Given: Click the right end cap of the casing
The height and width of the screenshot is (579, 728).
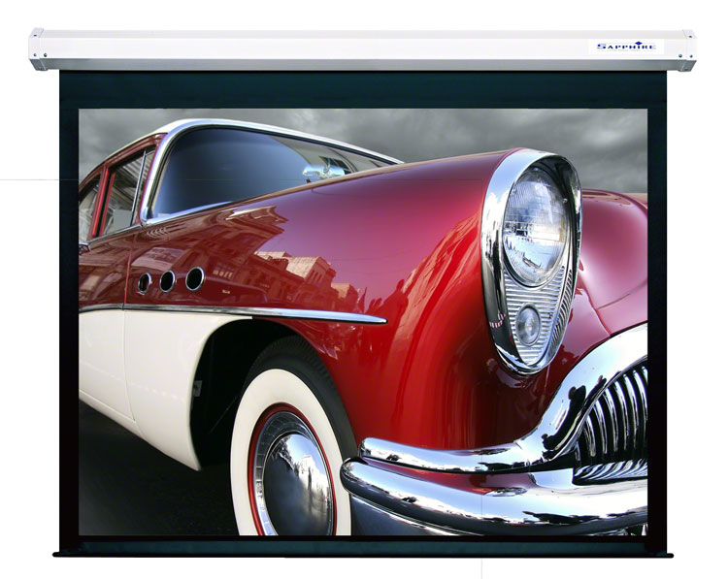Looking at the screenshot, I should [688, 49].
